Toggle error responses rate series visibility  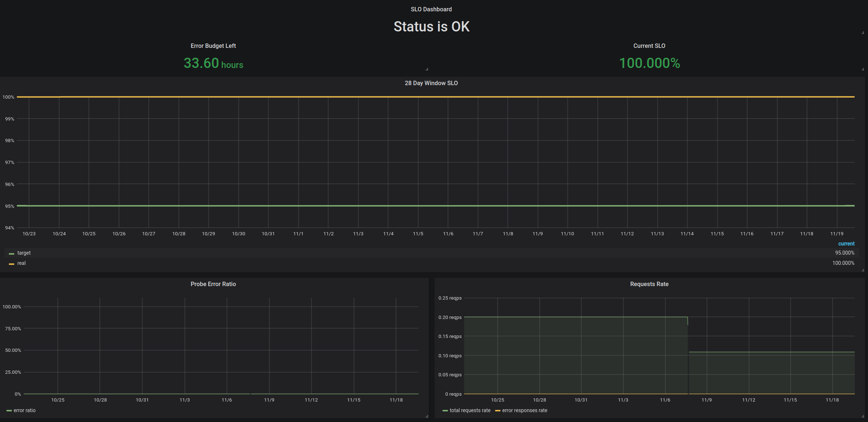tap(525, 410)
